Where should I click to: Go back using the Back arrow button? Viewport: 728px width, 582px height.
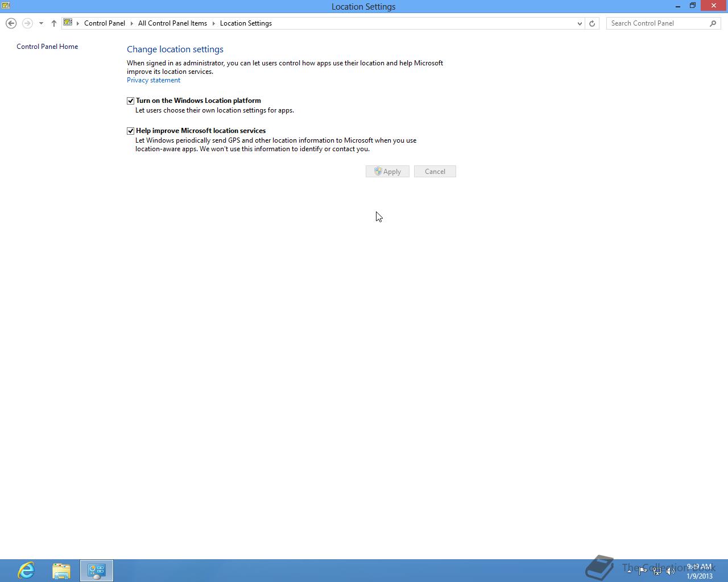(x=11, y=23)
